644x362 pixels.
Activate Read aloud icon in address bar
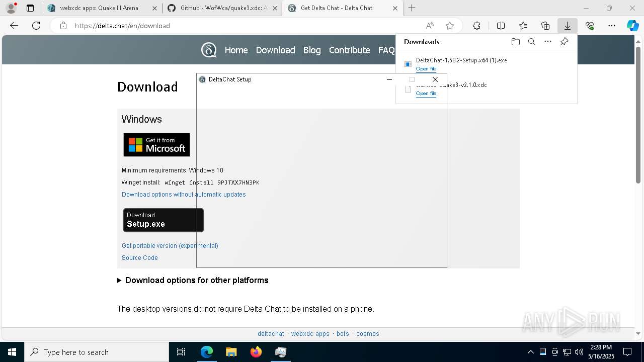[430, 26]
